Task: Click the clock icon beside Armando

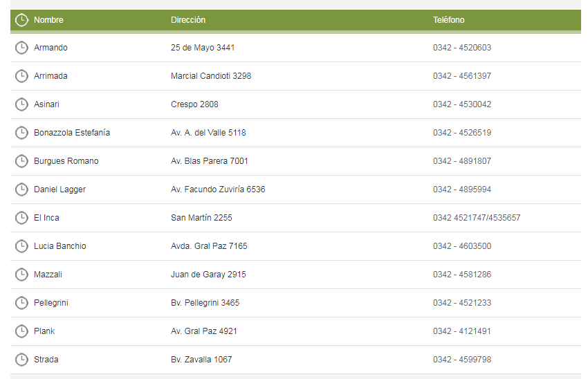Action: point(21,48)
